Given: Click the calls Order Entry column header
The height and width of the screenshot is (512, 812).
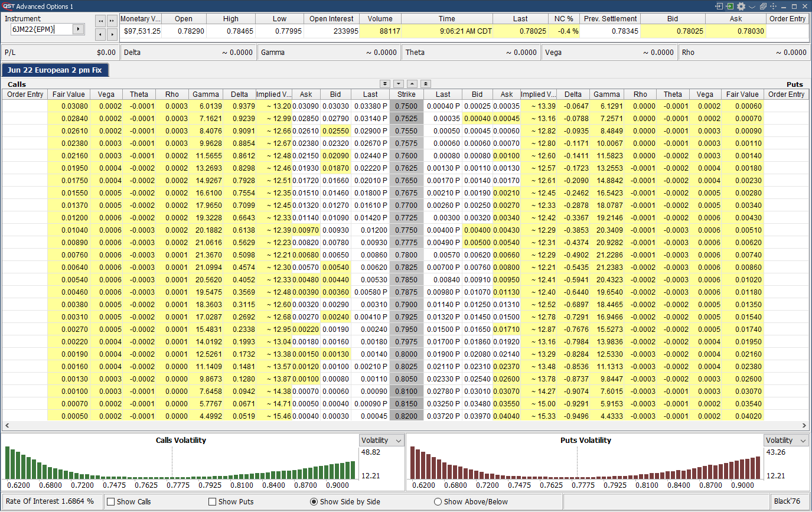Looking at the screenshot, I should point(25,94).
